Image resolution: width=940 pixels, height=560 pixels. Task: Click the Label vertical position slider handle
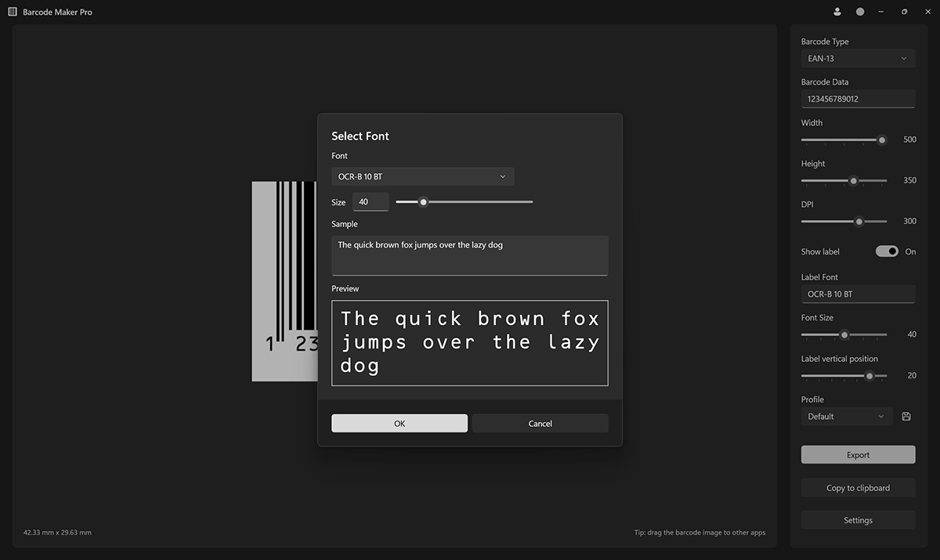[x=869, y=376]
